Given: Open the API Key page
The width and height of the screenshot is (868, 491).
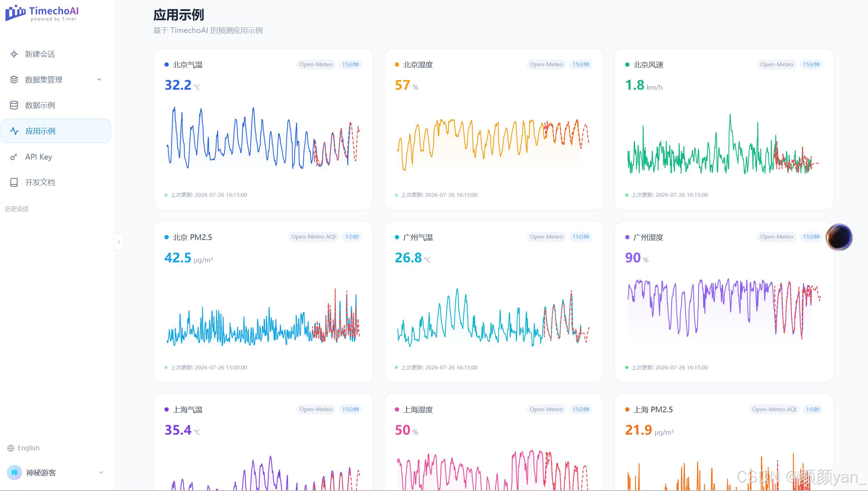Looking at the screenshot, I should tap(56, 157).
